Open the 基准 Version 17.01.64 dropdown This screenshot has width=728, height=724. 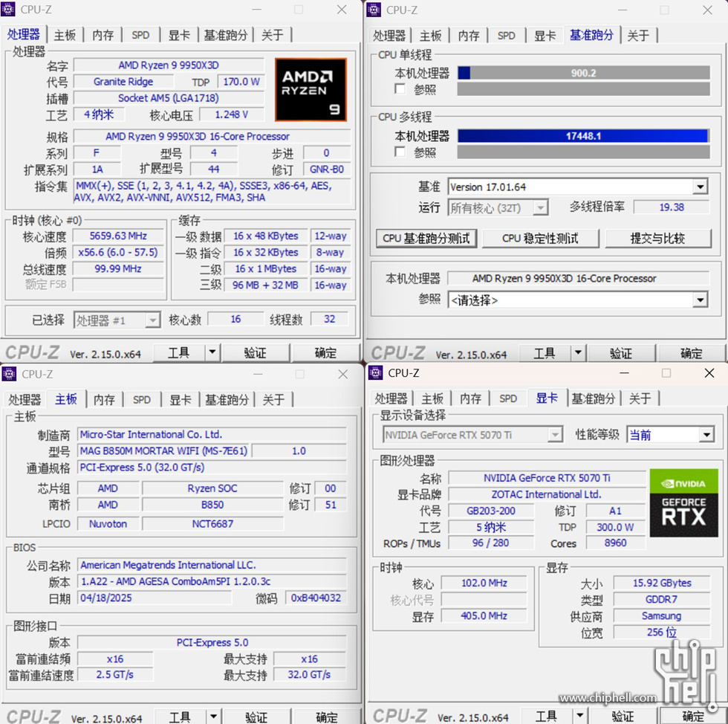(x=700, y=187)
